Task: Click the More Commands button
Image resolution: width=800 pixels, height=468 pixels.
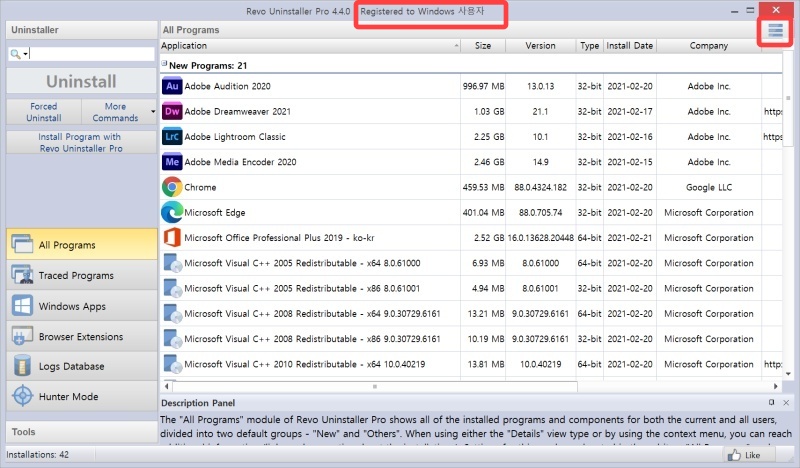Action: pyautogui.click(x=115, y=112)
